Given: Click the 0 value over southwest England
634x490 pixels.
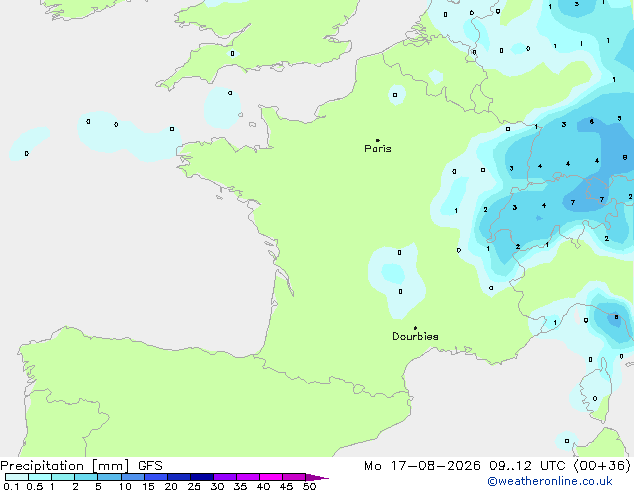Looking at the screenshot, I should [232, 53].
